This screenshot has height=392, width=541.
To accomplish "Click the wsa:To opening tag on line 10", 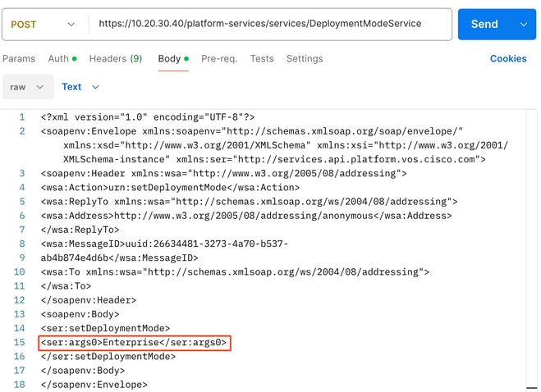I will coord(235,272).
